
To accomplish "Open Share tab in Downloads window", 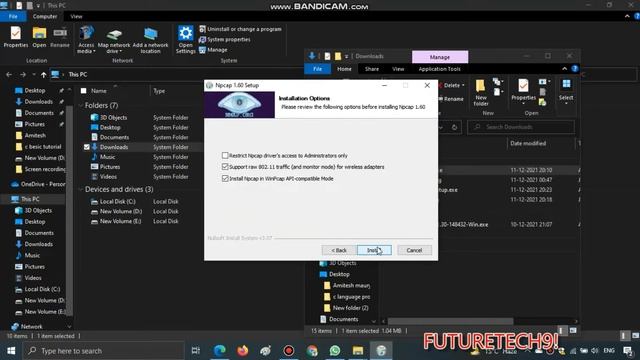I will (372, 69).
